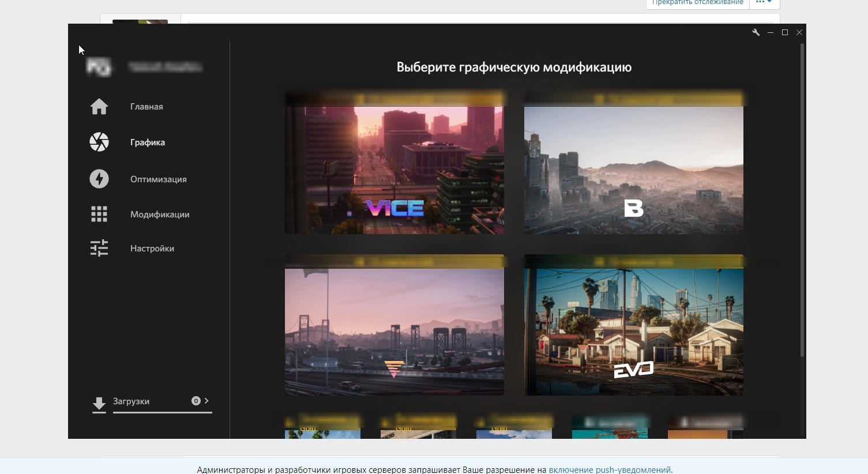Viewport: 868px width, 474px height.
Task: Open the включение push-уведомлений link
Action: coord(610,469)
